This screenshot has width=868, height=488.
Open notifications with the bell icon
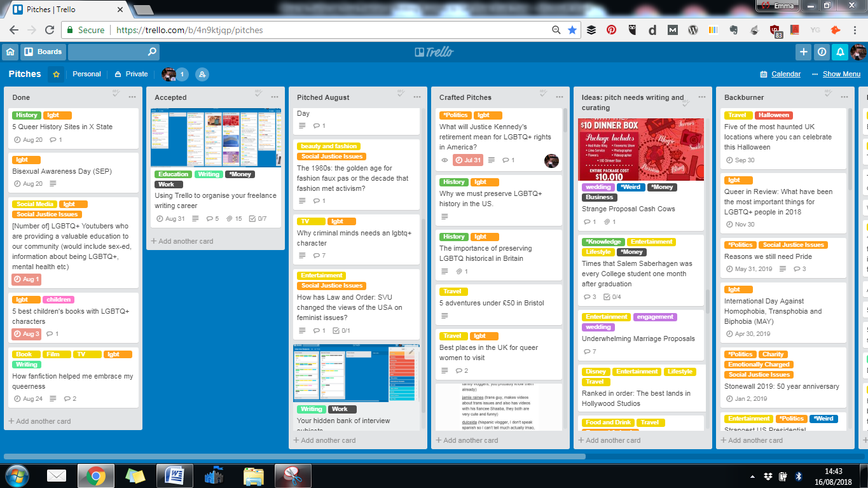point(841,52)
